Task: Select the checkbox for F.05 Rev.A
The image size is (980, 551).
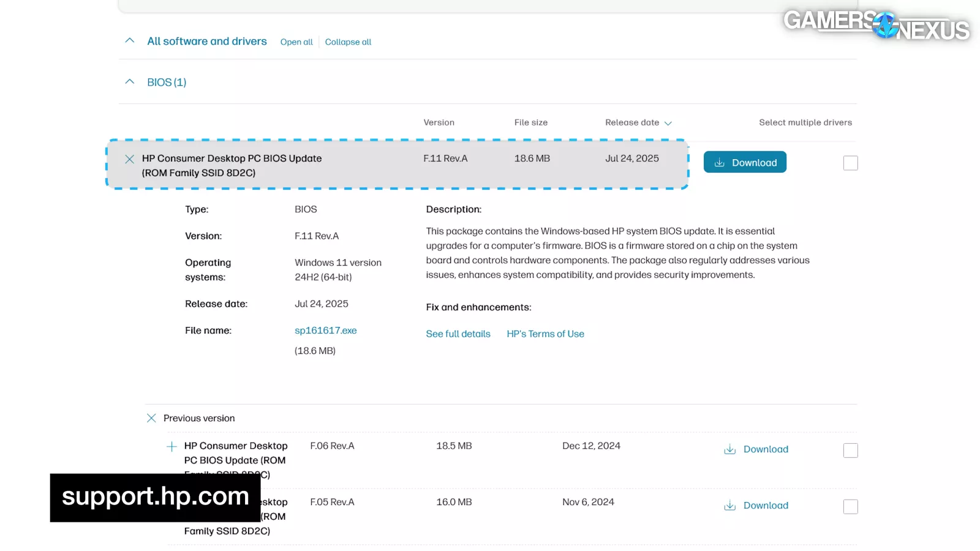Action: point(850,507)
